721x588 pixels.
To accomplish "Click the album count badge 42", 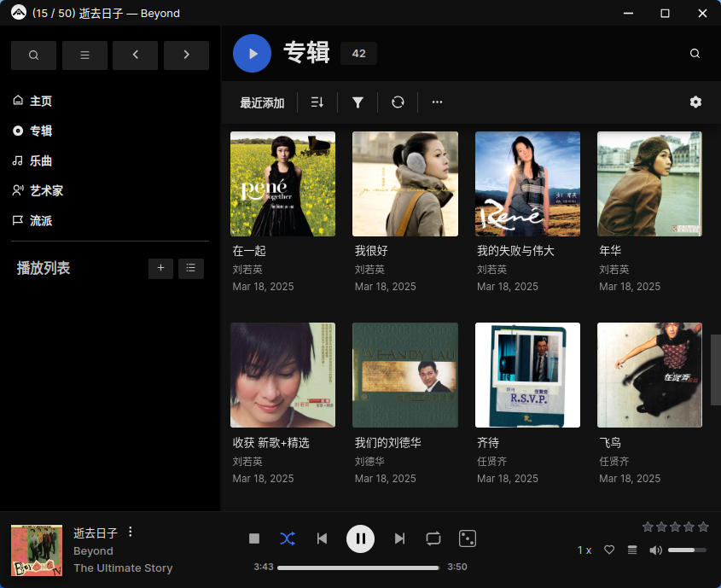I will [358, 53].
